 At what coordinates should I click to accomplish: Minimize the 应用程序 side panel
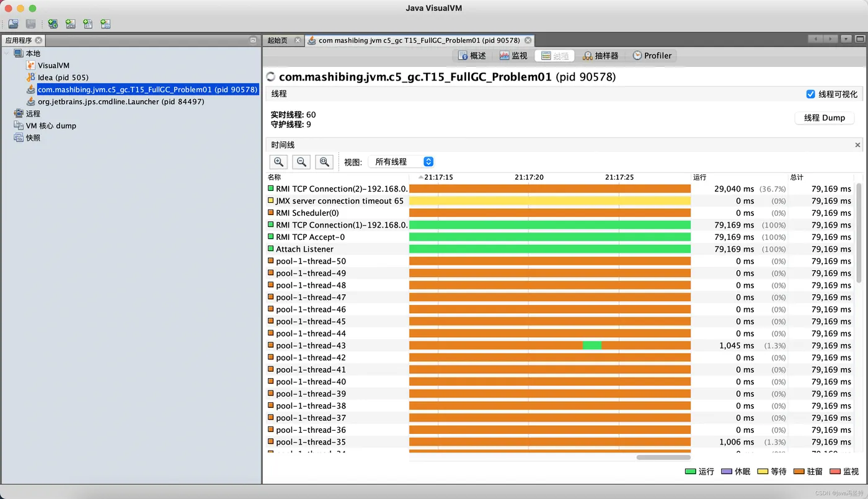[x=253, y=40]
